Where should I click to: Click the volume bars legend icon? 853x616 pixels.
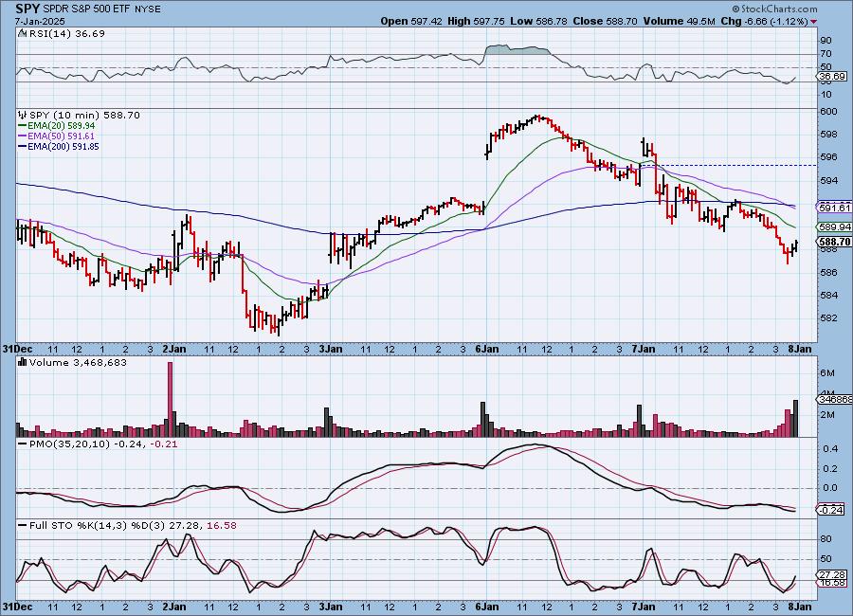pyautogui.click(x=23, y=362)
